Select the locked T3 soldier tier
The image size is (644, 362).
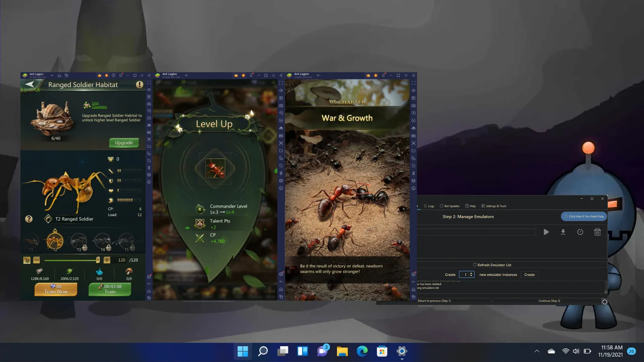click(x=79, y=241)
